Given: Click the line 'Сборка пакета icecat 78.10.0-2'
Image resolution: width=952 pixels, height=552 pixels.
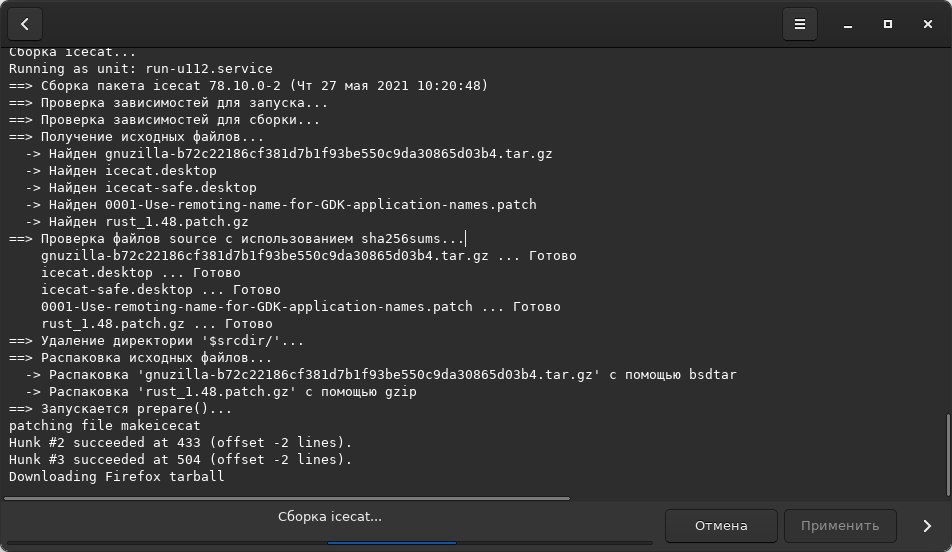Looking at the screenshot, I should (248, 86).
